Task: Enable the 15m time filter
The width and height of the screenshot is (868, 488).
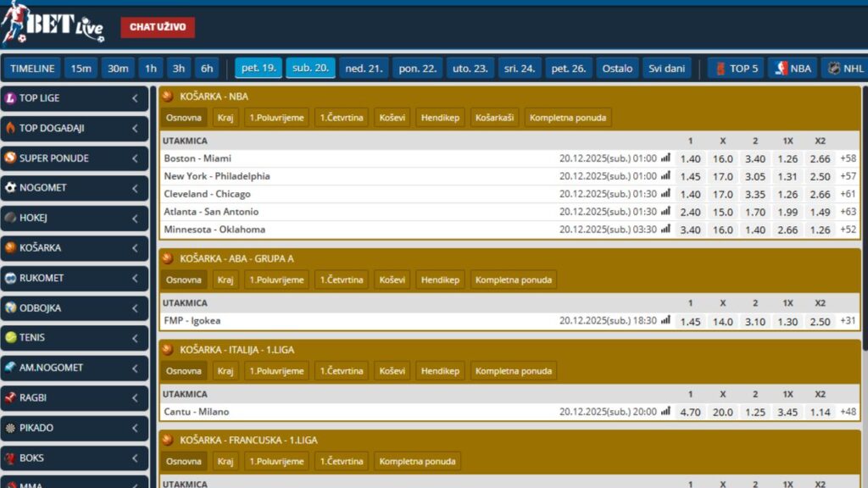Action: pos(81,68)
